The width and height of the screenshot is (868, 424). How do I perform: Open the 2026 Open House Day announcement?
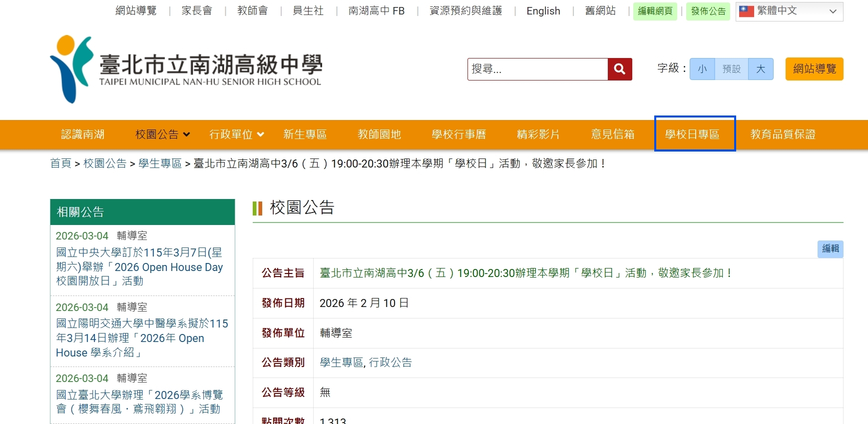[x=139, y=267]
